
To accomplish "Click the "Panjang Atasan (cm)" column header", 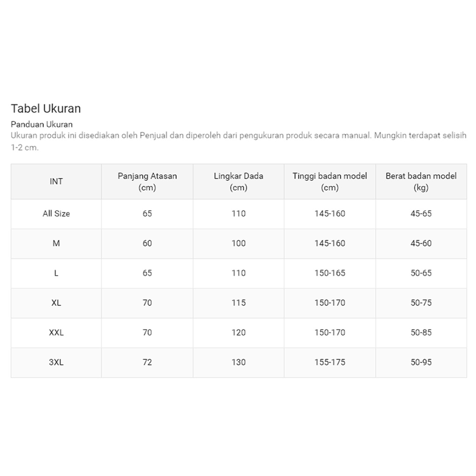I will [x=147, y=182].
